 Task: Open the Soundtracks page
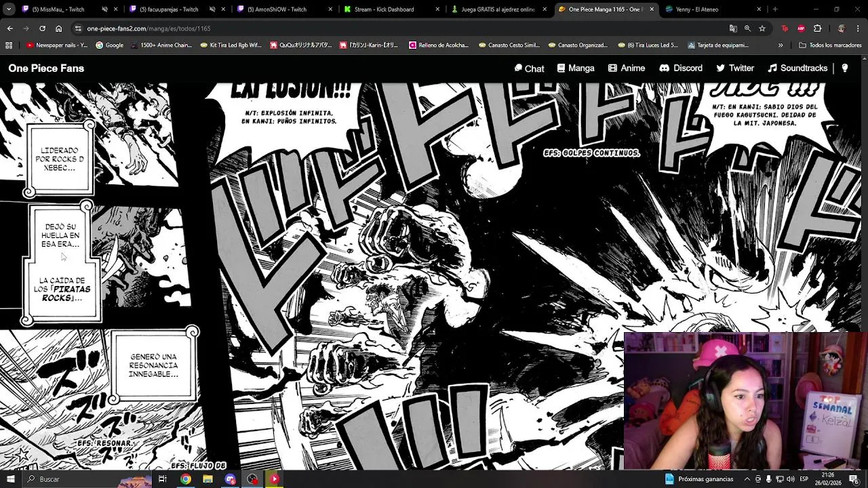point(797,68)
